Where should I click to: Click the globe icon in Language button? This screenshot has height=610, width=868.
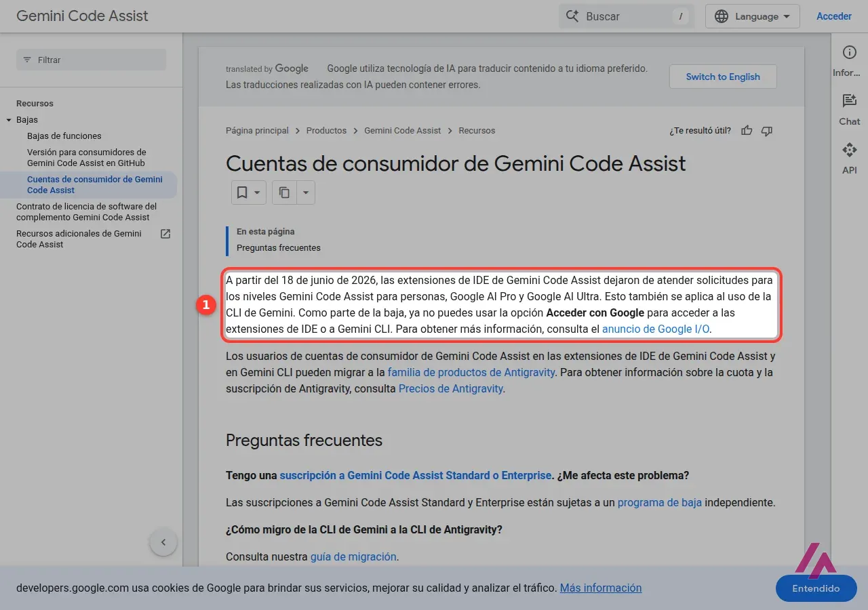point(722,16)
